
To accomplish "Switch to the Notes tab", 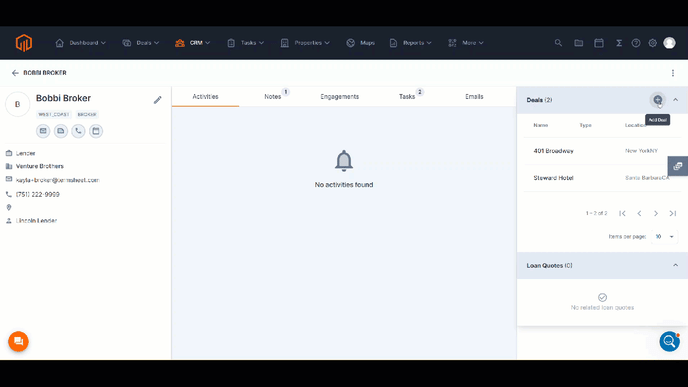I will (272, 97).
